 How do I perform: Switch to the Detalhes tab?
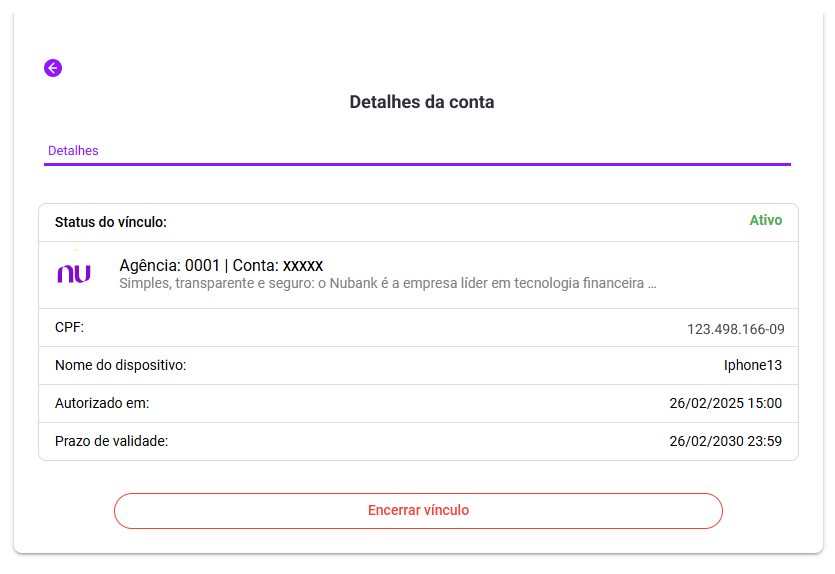(73, 151)
